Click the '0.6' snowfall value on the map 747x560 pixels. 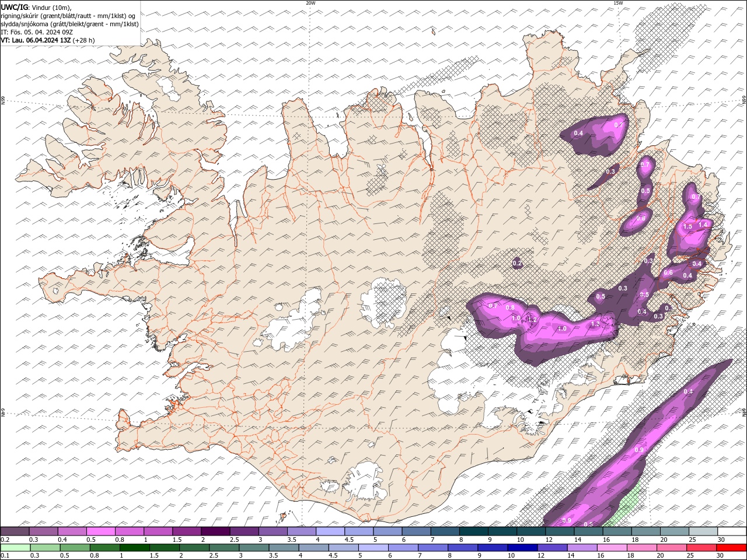(x=669, y=272)
